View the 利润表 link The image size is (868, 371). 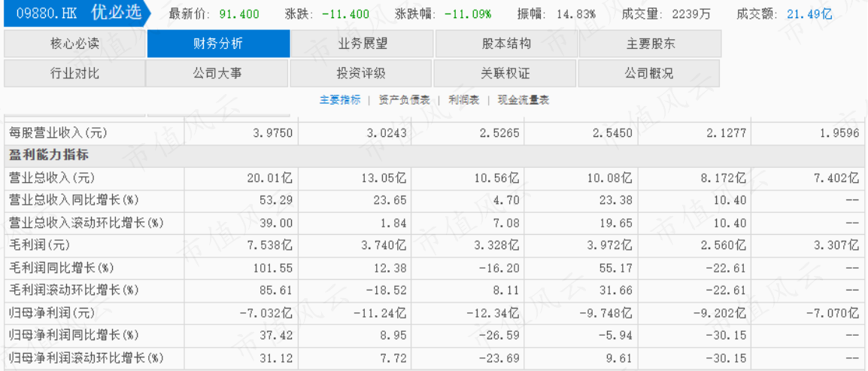[x=464, y=100]
